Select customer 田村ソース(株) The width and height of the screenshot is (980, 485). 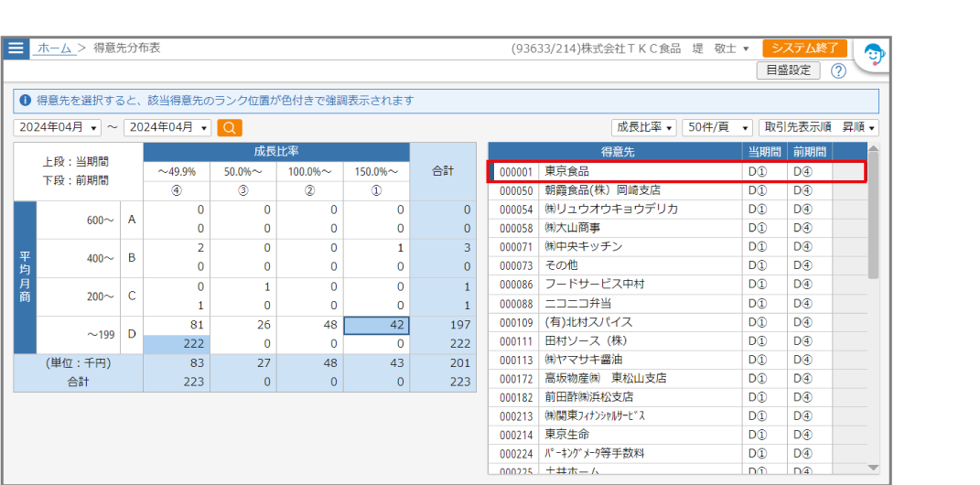678,340
